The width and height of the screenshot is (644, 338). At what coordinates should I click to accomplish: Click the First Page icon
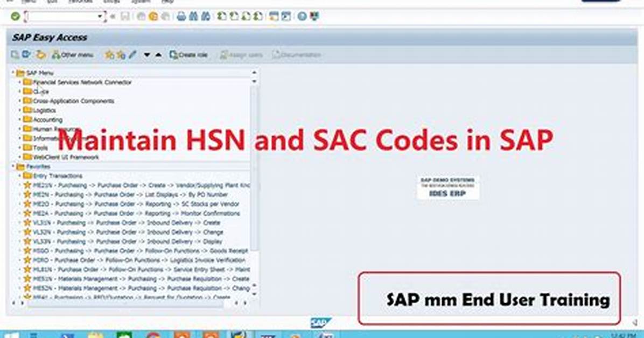[222, 17]
